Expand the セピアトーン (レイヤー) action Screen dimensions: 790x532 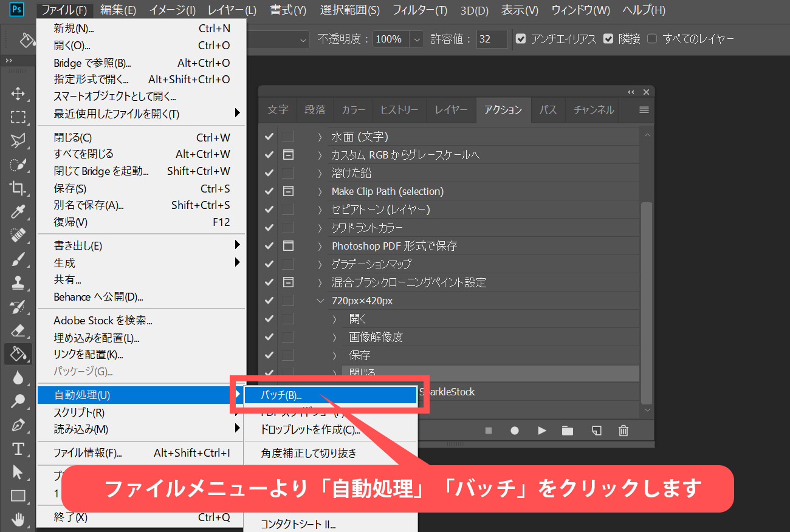click(320, 210)
